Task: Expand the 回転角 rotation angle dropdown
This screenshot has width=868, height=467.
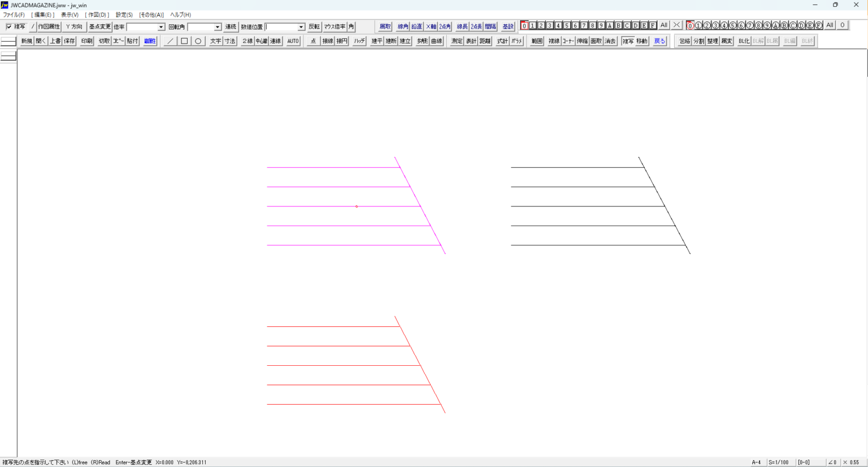Action: [x=218, y=27]
